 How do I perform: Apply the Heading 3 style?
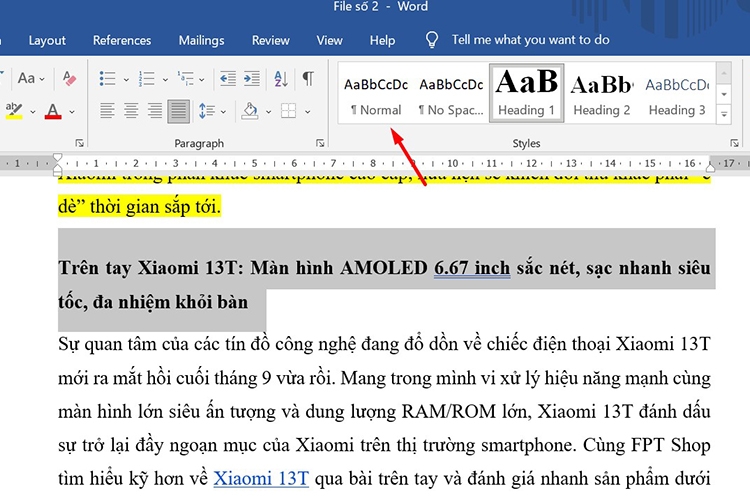pos(677,94)
